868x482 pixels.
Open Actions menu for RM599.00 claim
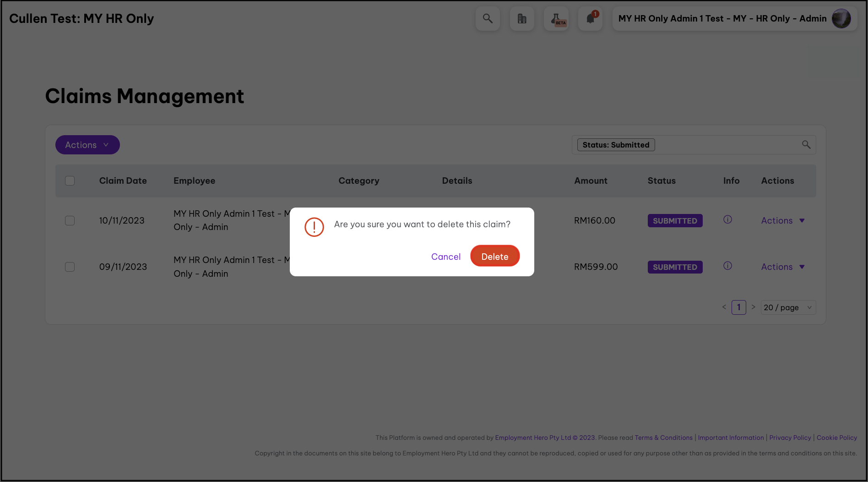pyautogui.click(x=782, y=267)
